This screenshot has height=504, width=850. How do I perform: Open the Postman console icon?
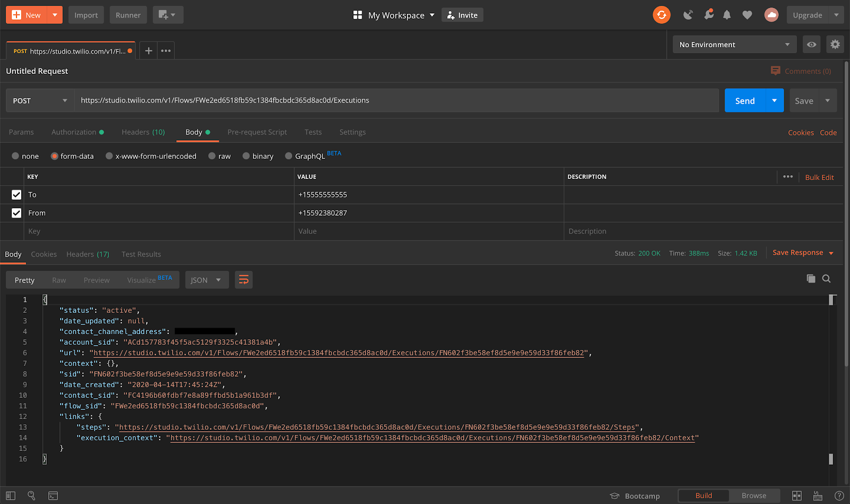click(53, 496)
